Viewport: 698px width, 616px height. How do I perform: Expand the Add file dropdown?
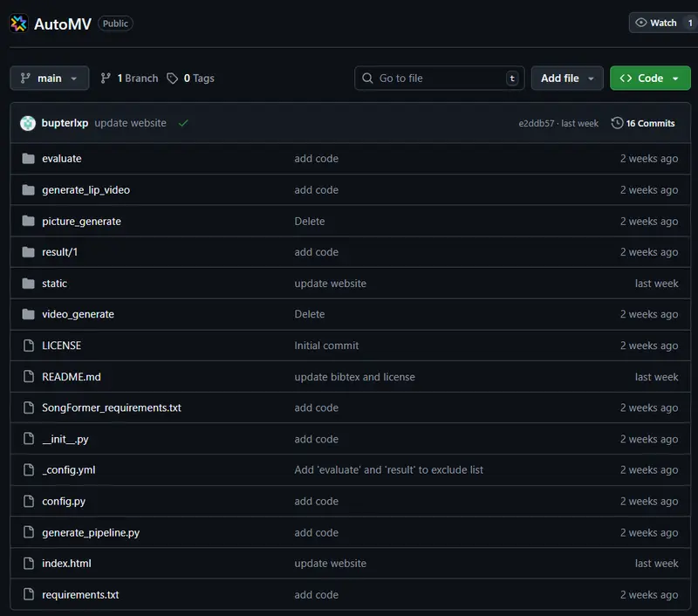(567, 79)
